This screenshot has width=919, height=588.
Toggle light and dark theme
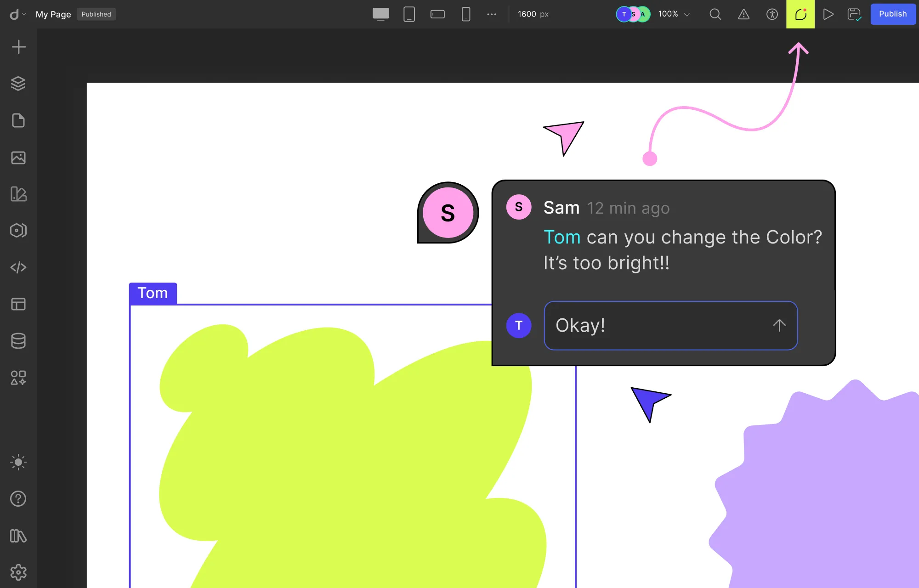pos(18,462)
